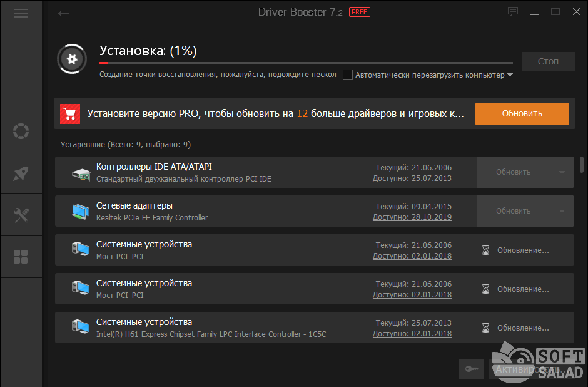
Task: Open the tools wrench sidebar icon
Action: tap(21, 215)
